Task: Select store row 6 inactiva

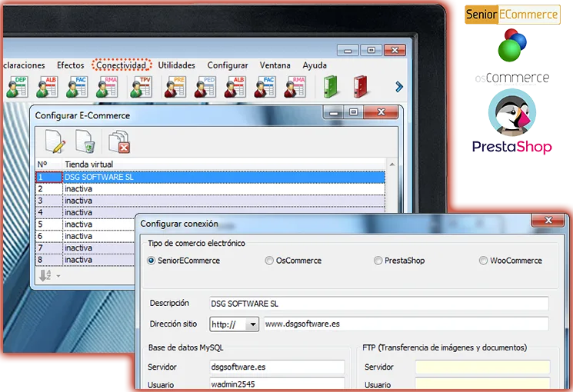Action: 85,236
